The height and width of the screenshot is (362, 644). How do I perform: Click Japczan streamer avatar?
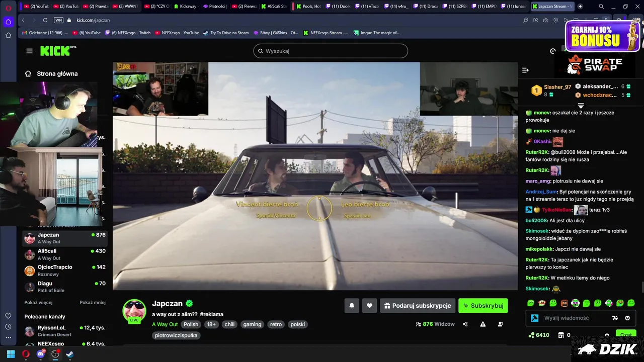tap(134, 311)
